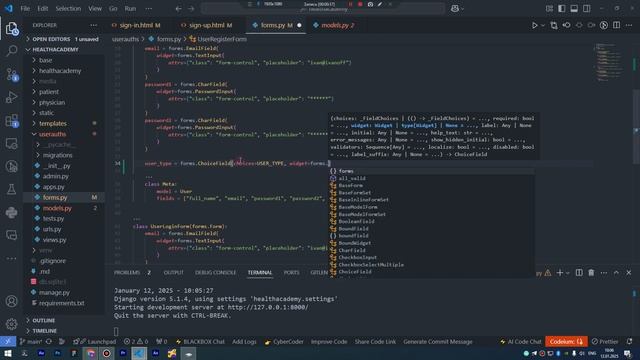Open Explorer more actions ellipsis
Screen dimensions: 640x360
93,25
